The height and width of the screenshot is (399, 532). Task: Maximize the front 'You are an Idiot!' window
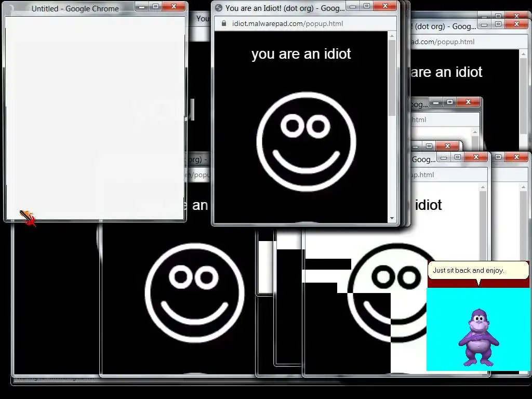click(367, 5)
